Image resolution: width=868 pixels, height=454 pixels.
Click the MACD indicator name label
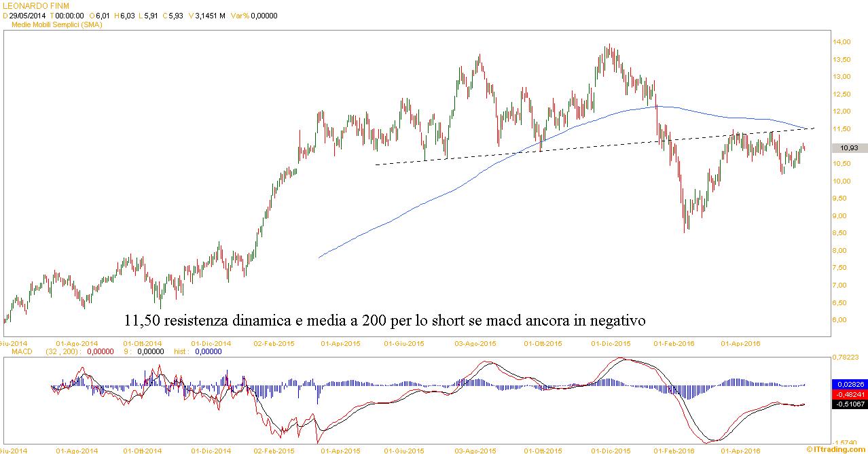pos(22,351)
